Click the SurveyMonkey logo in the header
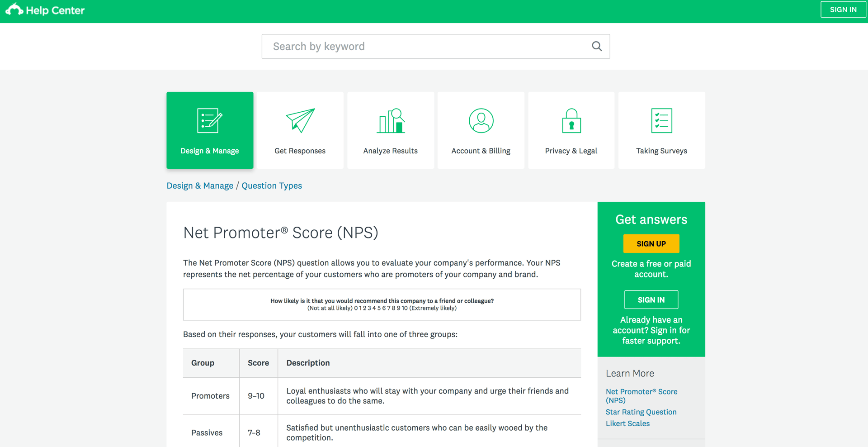The image size is (868, 447). pyautogui.click(x=14, y=9)
